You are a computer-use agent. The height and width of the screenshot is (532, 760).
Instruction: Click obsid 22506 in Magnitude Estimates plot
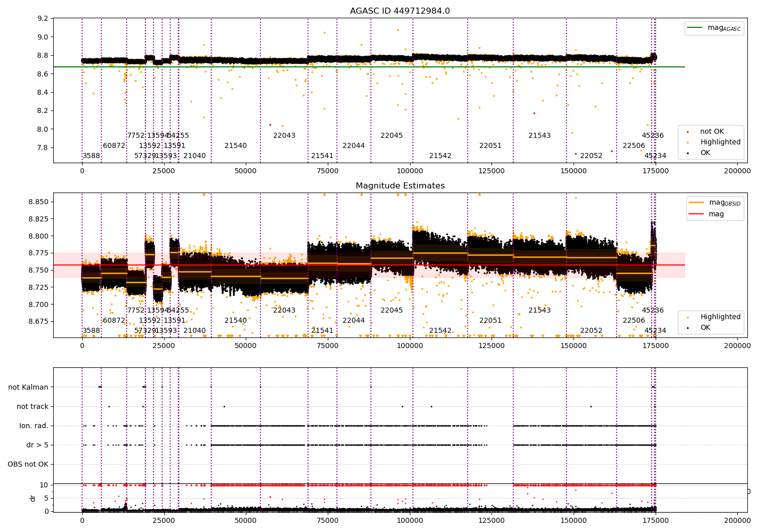(634, 321)
